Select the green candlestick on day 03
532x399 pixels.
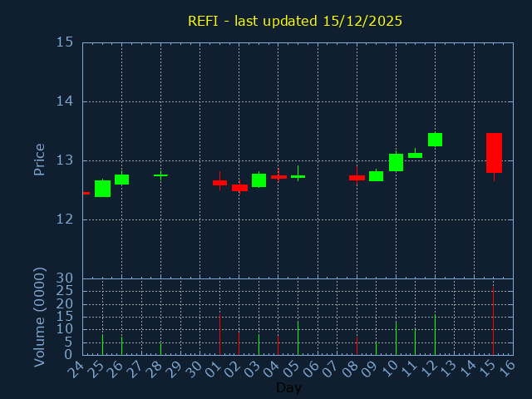(259, 180)
